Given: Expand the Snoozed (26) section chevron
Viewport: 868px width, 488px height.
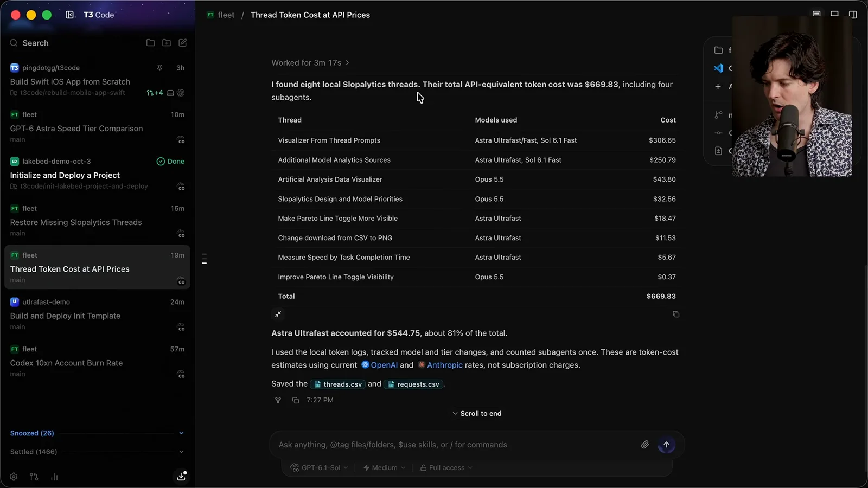Looking at the screenshot, I should [x=181, y=433].
